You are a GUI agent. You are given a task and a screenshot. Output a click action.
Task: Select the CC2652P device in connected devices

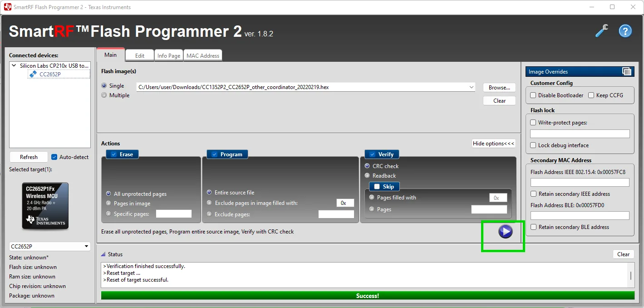(49, 75)
